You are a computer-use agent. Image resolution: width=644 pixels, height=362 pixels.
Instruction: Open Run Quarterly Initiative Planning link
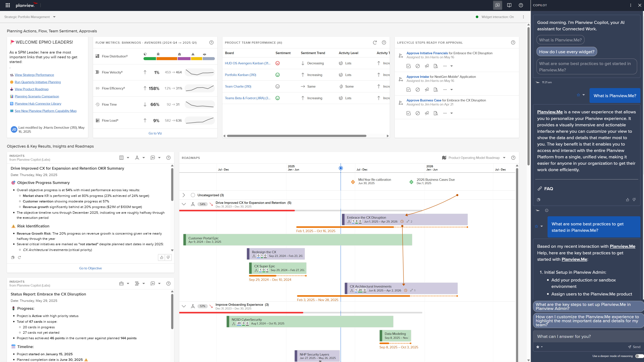click(38, 82)
